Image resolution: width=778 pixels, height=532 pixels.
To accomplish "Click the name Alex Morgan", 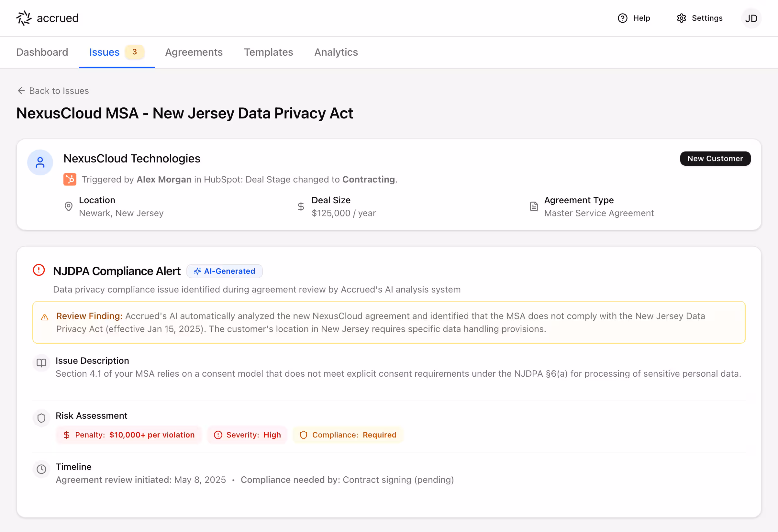I will (x=164, y=180).
